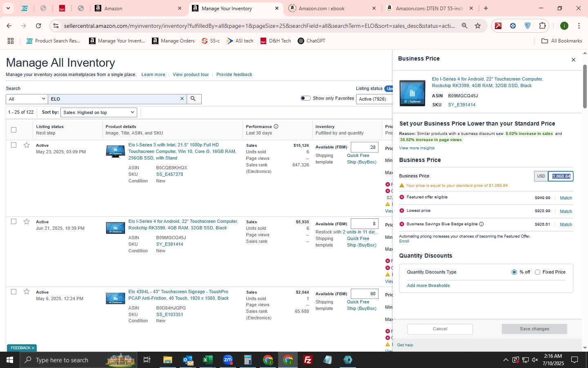Open the apps grid in bookmarks bar
The image size is (588, 368).
(x=11, y=41)
